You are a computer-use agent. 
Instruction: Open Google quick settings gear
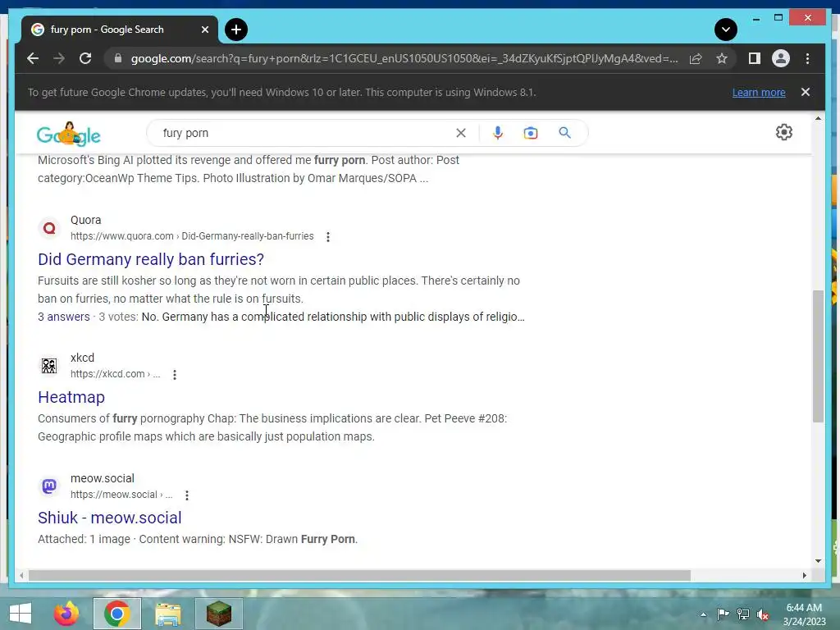point(783,132)
